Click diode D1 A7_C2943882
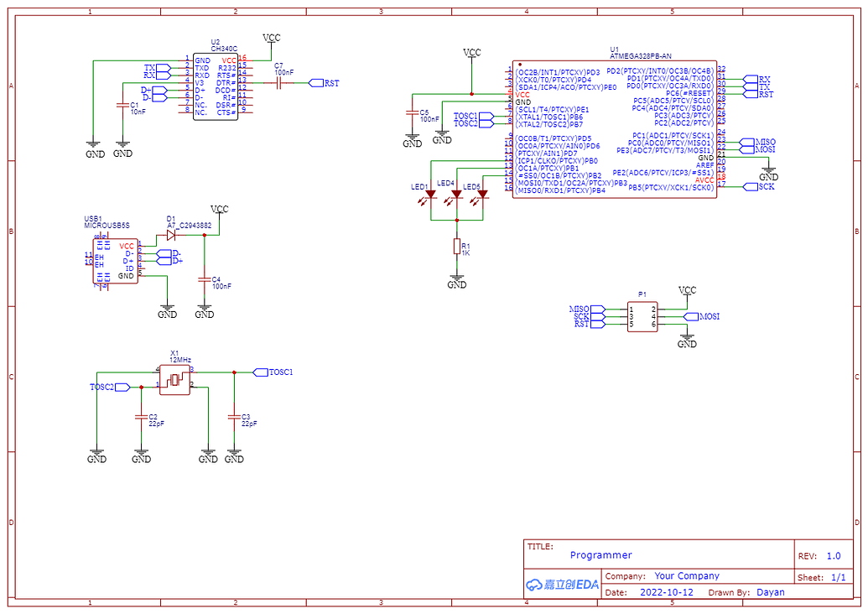 (170, 235)
